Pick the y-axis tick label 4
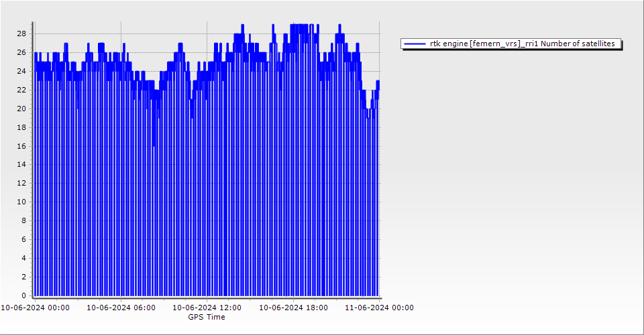 click(x=23, y=258)
